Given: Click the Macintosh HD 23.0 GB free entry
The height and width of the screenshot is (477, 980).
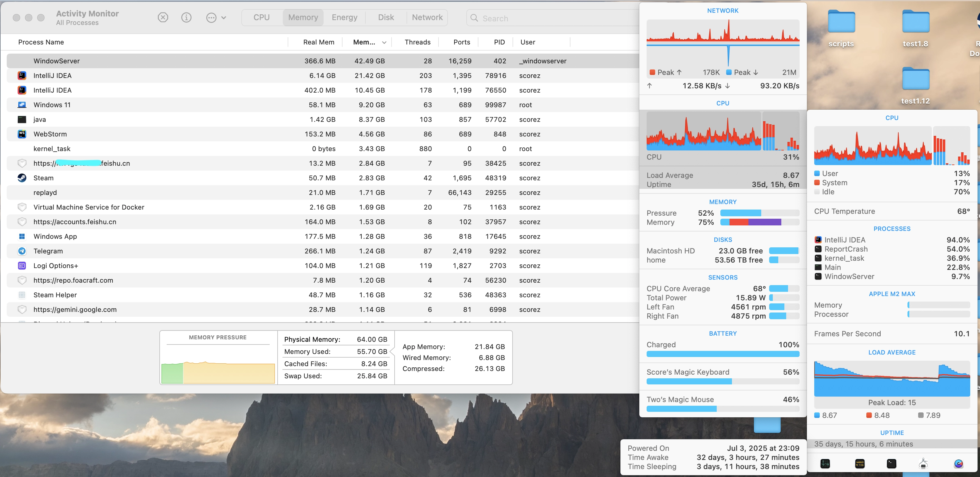Looking at the screenshot, I should click(x=723, y=251).
